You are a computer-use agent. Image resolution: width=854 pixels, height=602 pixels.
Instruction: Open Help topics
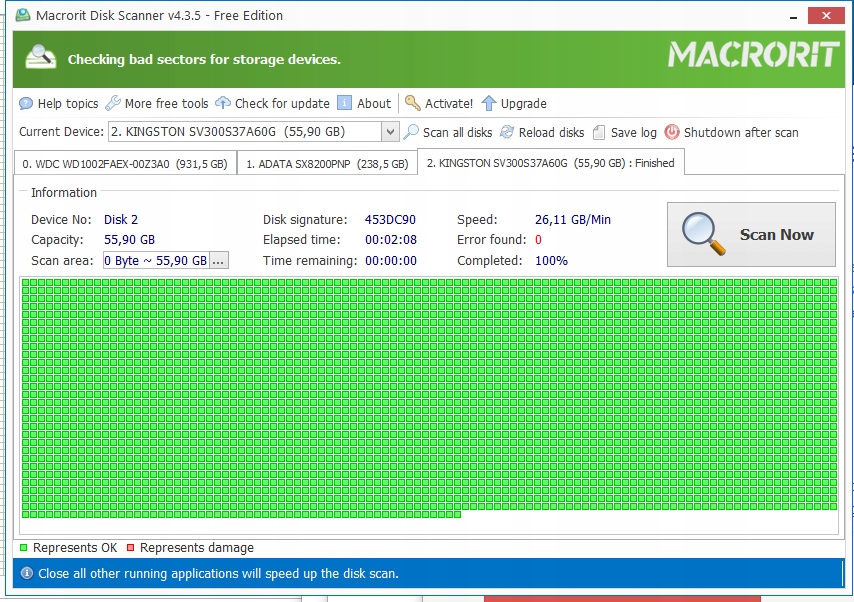pos(58,104)
